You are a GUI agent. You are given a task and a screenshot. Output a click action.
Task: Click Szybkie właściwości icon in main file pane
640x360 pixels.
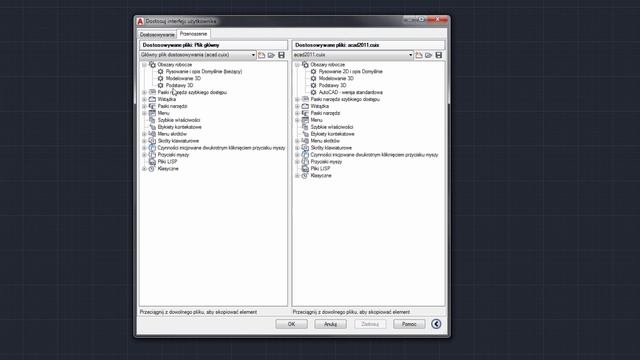[152, 120]
